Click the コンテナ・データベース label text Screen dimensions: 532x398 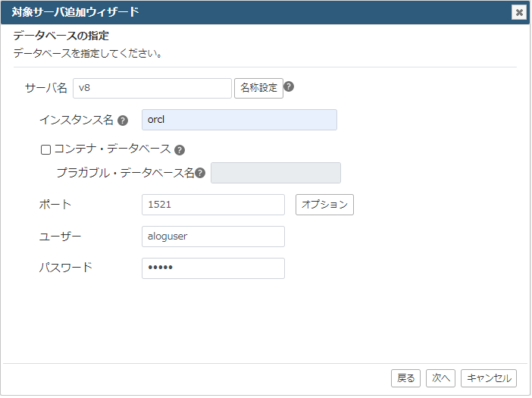pyautogui.click(x=112, y=149)
